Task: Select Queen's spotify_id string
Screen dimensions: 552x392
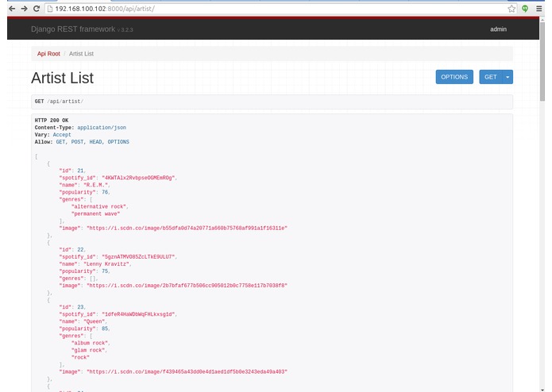Action: pos(138,314)
